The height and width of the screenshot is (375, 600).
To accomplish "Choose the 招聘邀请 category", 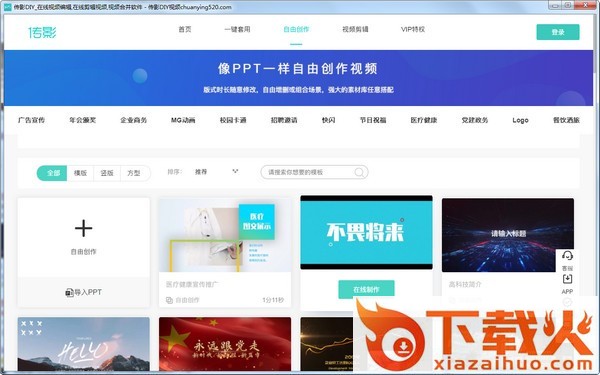I will (284, 120).
